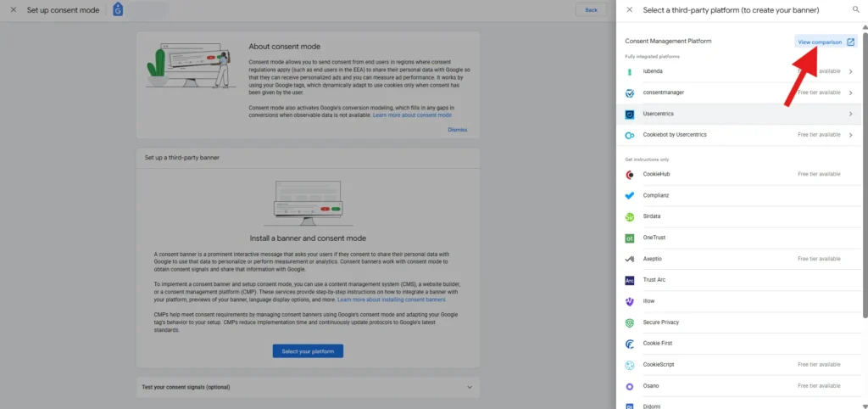Click the Osano logo icon
Screen dimensions: 868x409
click(x=630, y=386)
